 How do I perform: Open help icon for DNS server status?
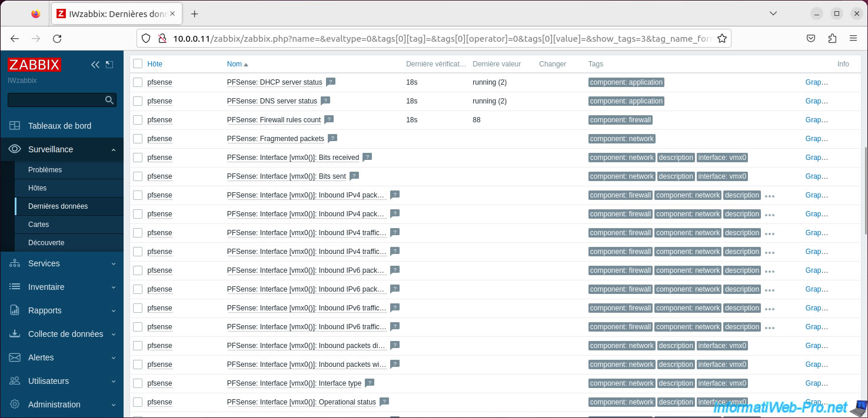pos(325,101)
